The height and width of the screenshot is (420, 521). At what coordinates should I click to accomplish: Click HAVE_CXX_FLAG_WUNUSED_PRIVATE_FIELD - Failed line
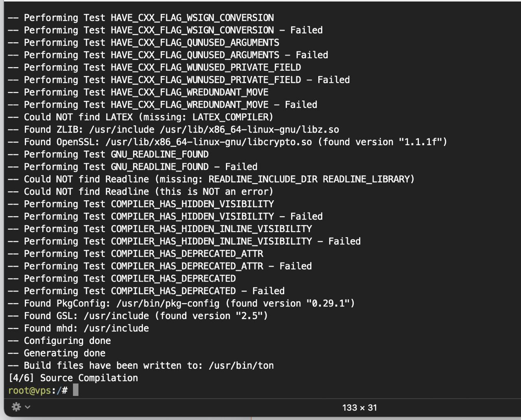(x=179, y=80)
